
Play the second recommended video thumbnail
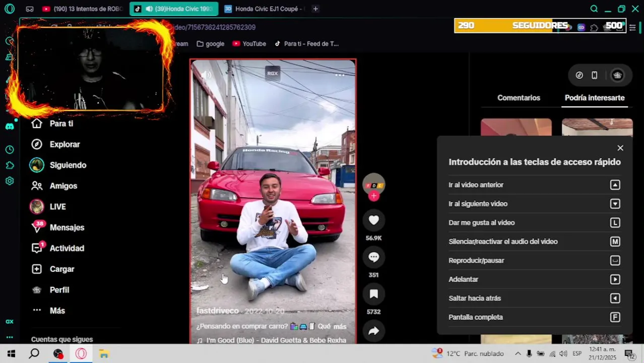click(597, 127)
